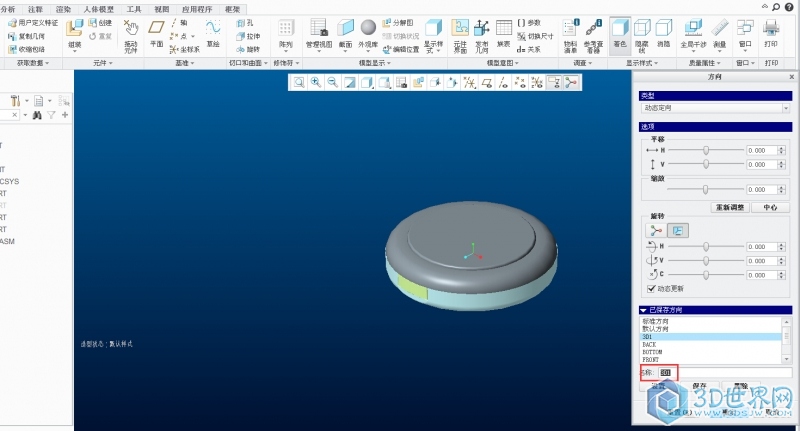
Task: Expand the 基准 group dropdown
Action: (185, 63)
